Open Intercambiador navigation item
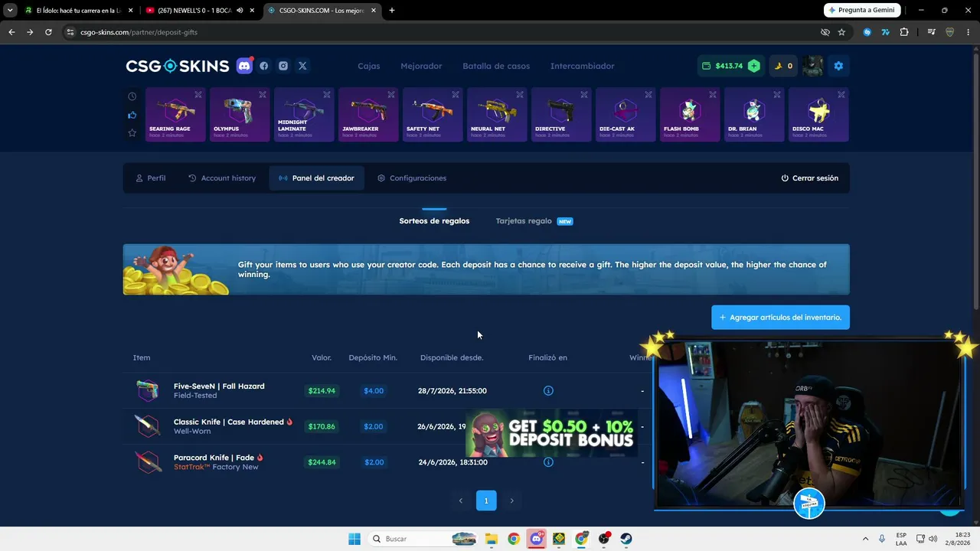This screenshot has width=980, height=551. point(583,66)
